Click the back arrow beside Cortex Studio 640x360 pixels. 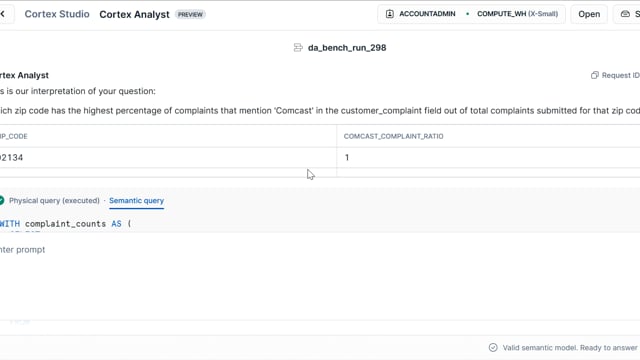pyautogui.click(x=3, y=14)
